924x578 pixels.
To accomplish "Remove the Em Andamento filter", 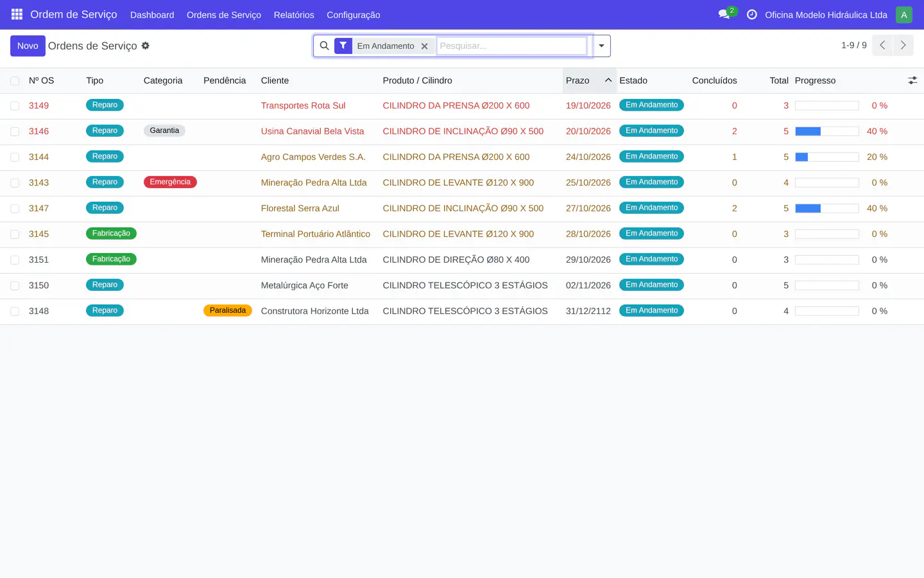I will point(424,46).
